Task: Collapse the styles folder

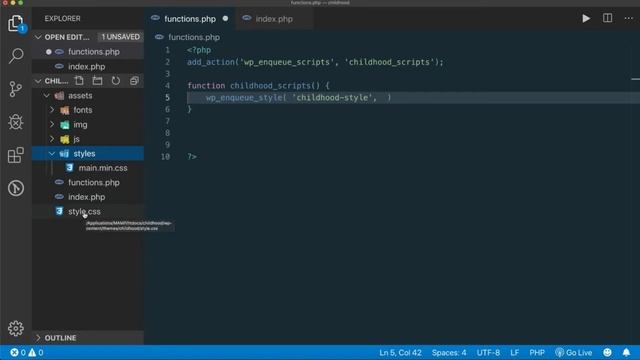Action: (x=52, y=153)
